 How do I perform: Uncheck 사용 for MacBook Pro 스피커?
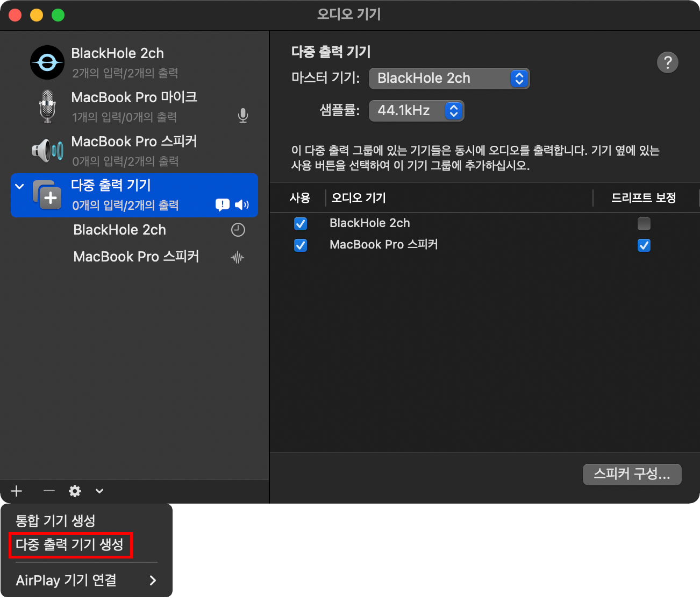pyautogui.click(x=301, y=245)
